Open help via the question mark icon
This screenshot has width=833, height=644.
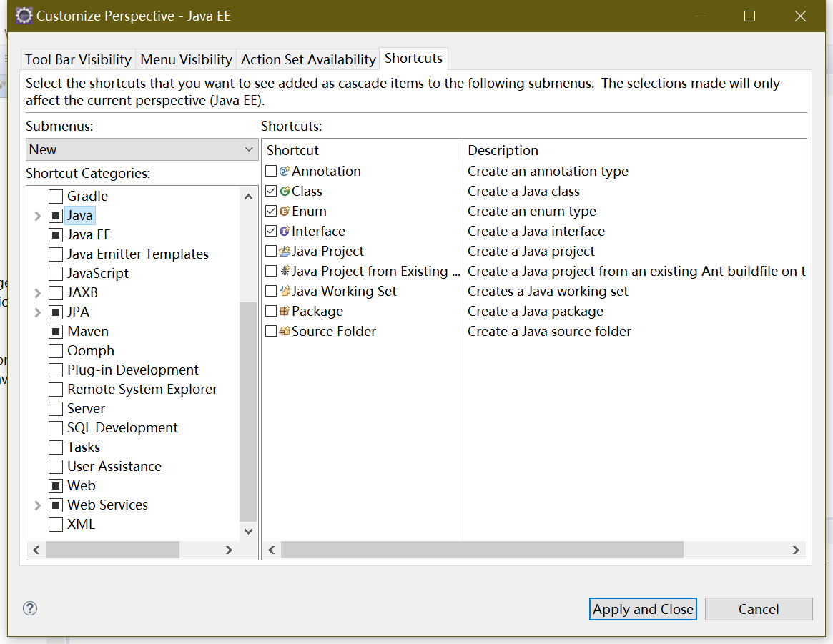click(x=30, y=608)
